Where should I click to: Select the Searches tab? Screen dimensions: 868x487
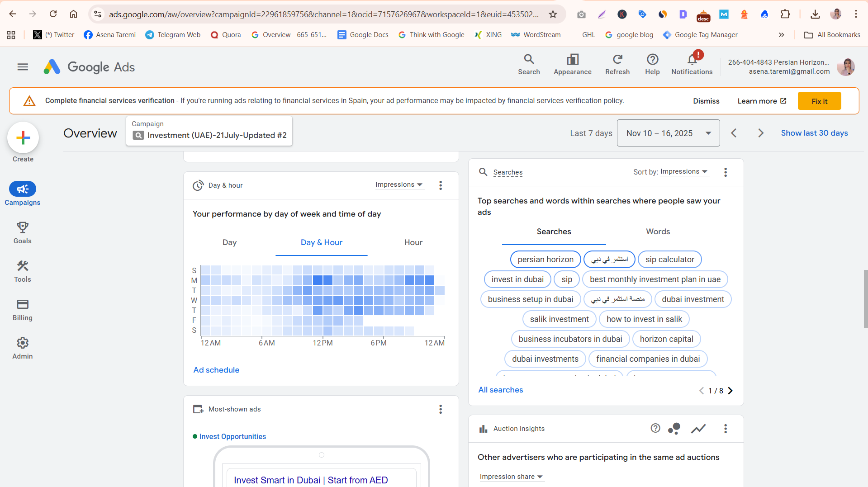tap(554, 232)
